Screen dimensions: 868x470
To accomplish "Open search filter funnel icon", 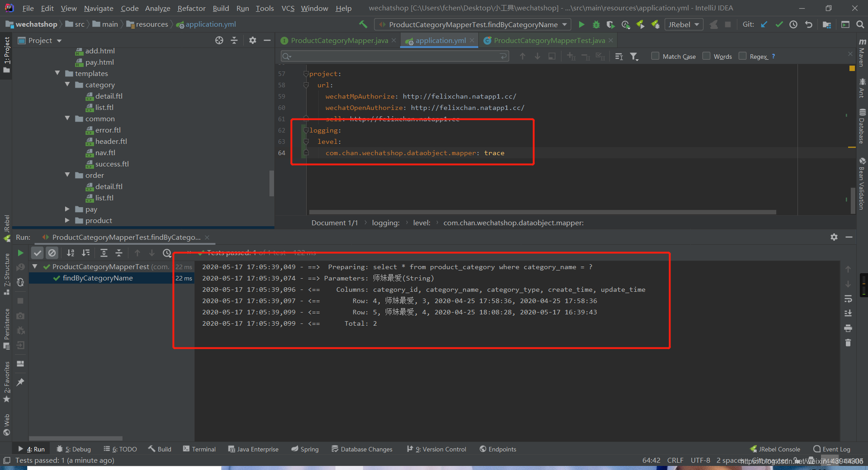I will tap(634, 56).
